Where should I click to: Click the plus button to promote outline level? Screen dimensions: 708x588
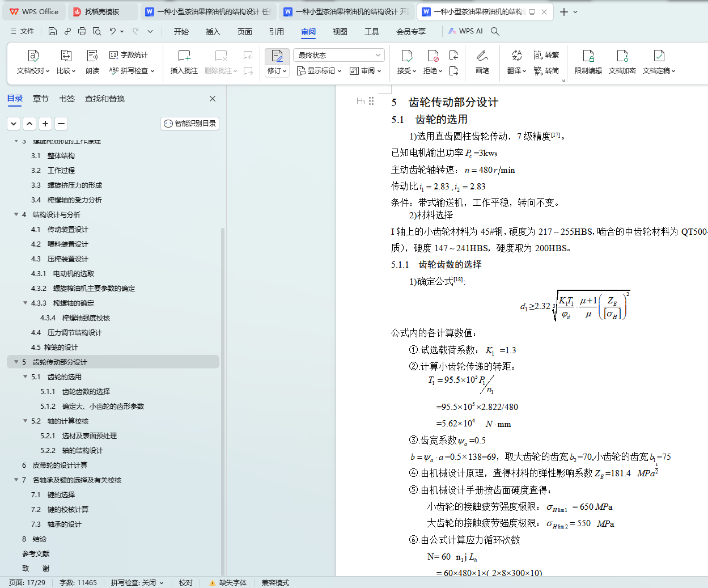coord(46,123)
